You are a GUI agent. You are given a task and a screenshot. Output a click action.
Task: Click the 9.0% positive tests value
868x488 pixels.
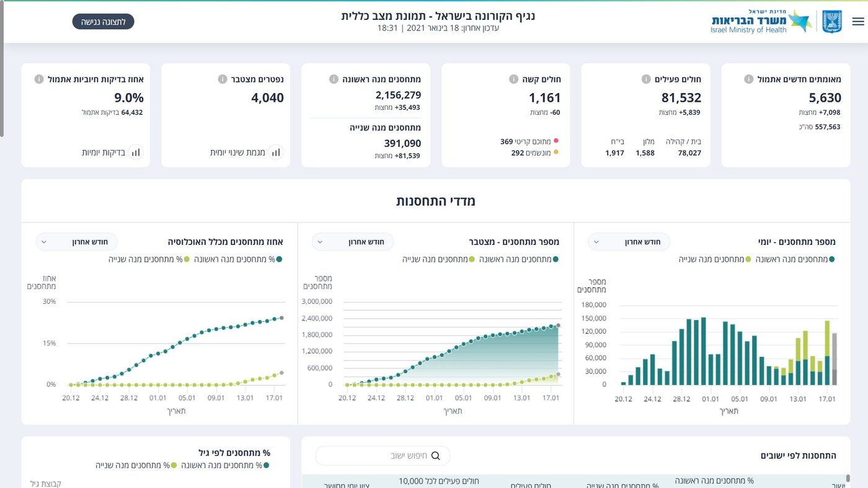click(129, 98)
